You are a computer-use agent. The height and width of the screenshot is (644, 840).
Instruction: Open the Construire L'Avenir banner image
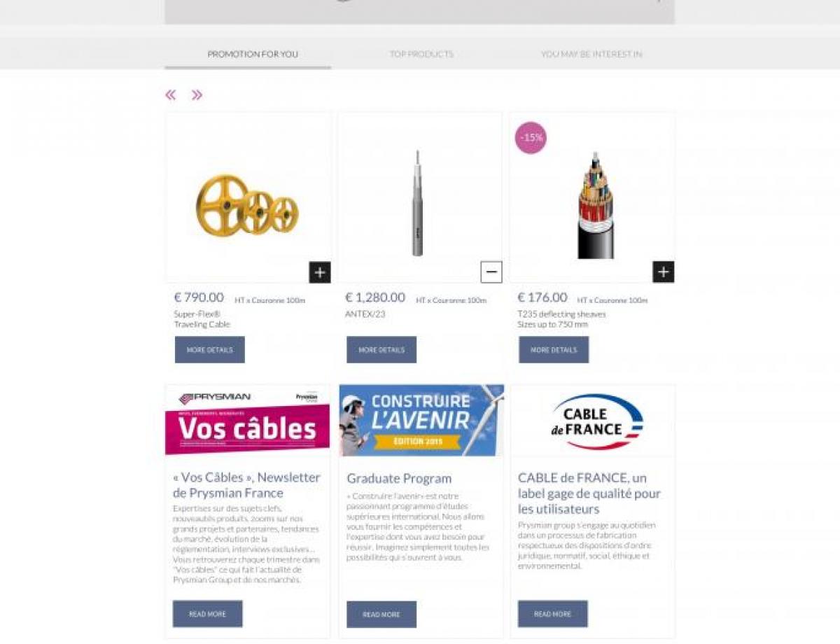[x=421, y=420]
